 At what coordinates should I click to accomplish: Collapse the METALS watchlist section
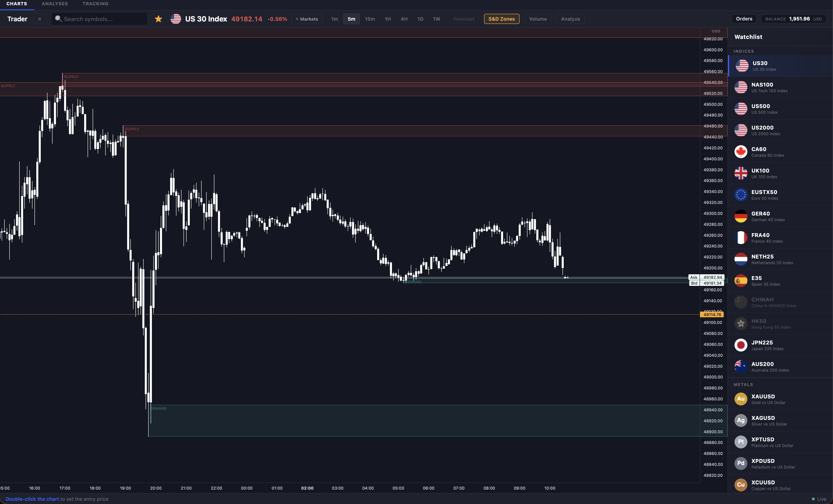[743, 384]
